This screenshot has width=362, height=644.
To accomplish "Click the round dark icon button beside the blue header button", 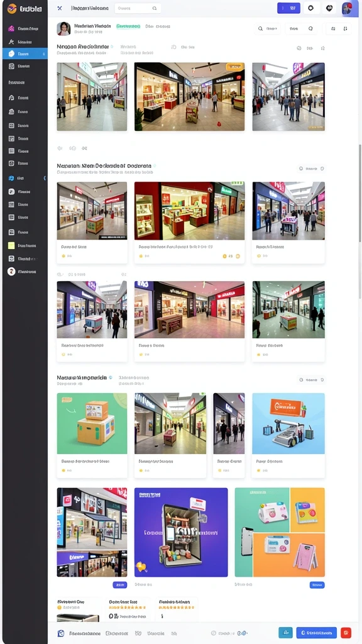I will [311, 8].
